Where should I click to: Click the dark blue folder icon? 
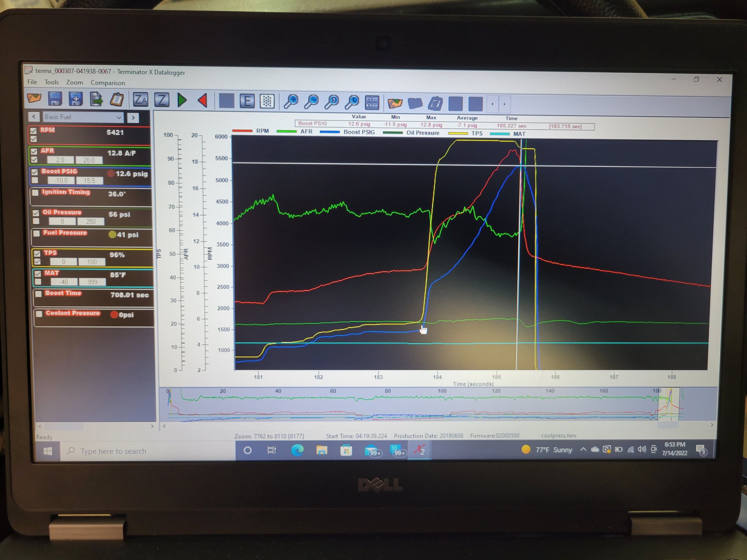coord(415,103)
